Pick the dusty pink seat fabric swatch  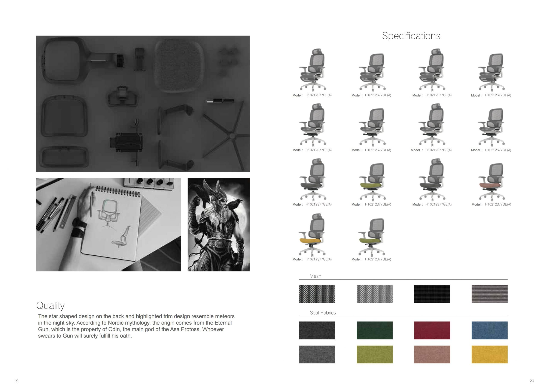[432, 354]
